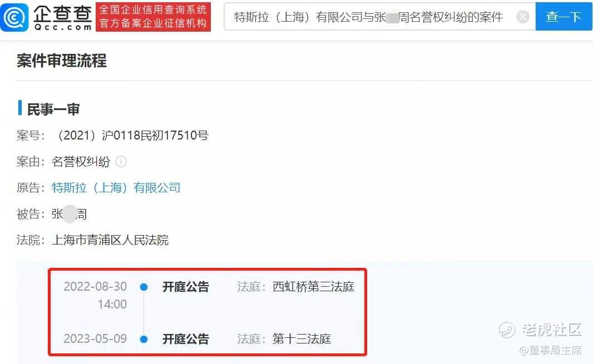Screen dimensions: 593x364
Task: Click the 民事一审 section heading
Action: (x=53, y=109)
